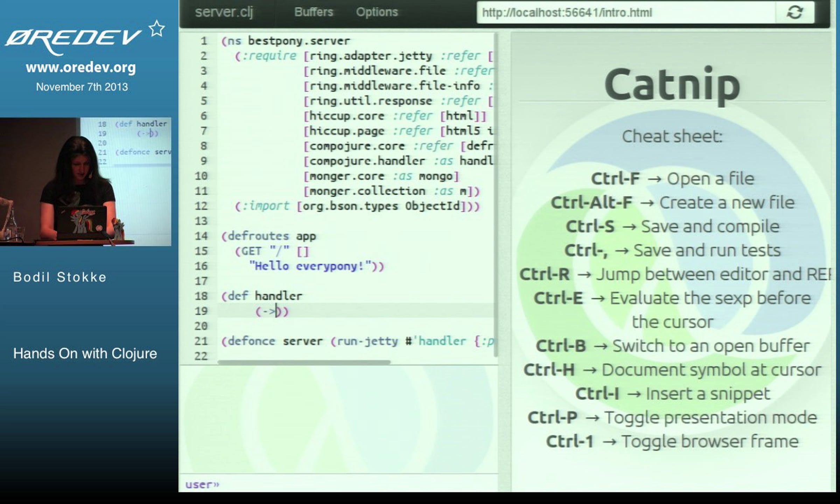Open the Options menu
Screen dimensions: 840x504
pyautogui.click(x=377, y=12)
